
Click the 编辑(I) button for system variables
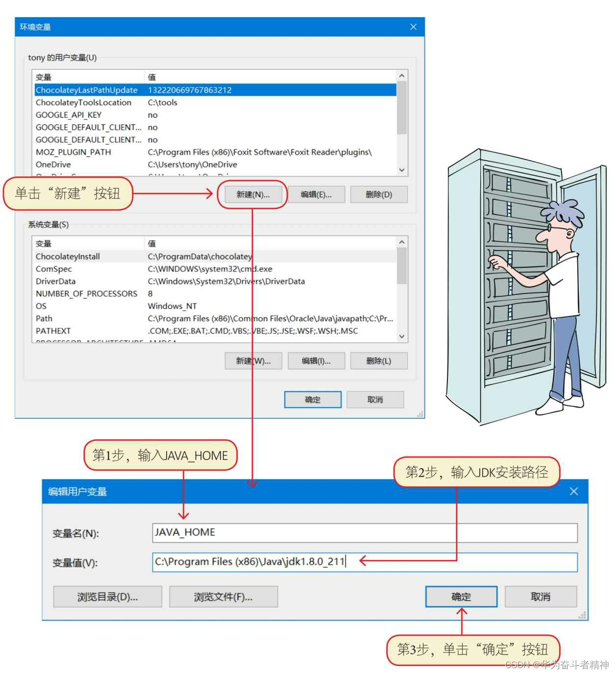(x=317, y=361)
